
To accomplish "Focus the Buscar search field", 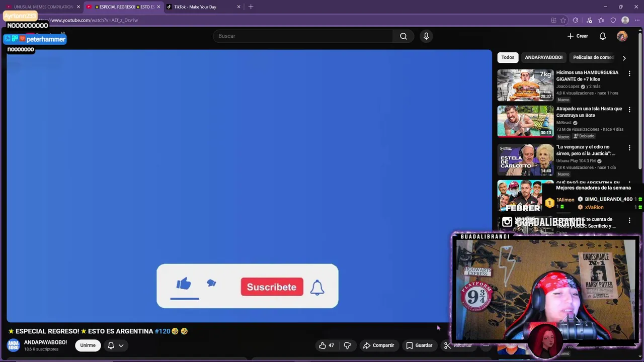I will [x=303, y=36].
